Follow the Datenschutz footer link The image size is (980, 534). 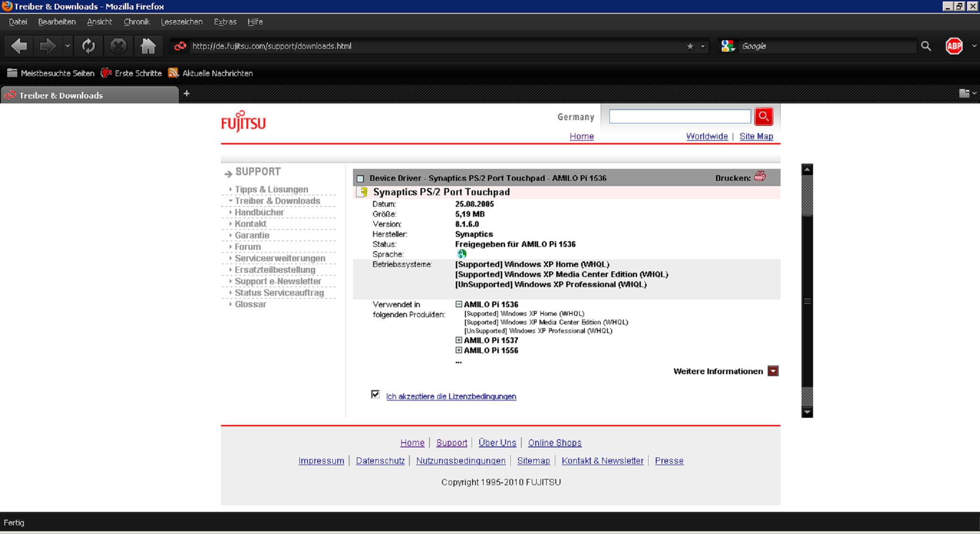(x=380, y=461)
